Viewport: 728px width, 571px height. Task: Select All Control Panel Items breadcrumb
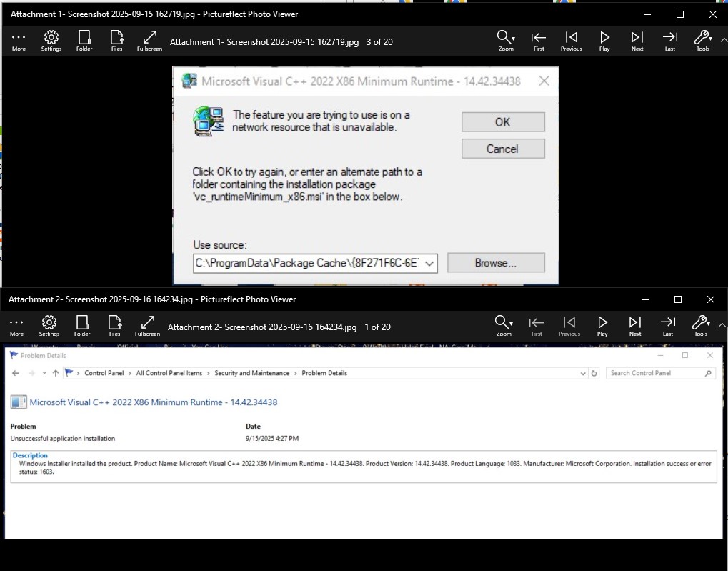tap(169, 373)
